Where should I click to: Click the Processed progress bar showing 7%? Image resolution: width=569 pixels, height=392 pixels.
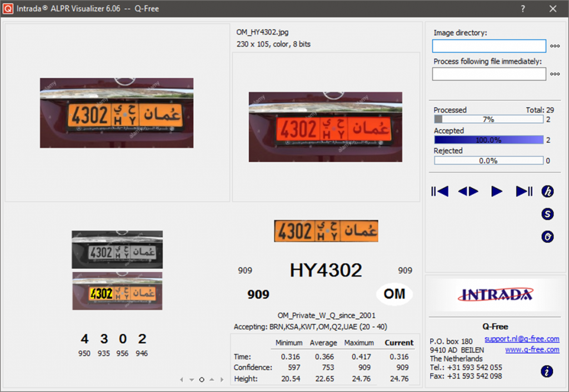488,119
